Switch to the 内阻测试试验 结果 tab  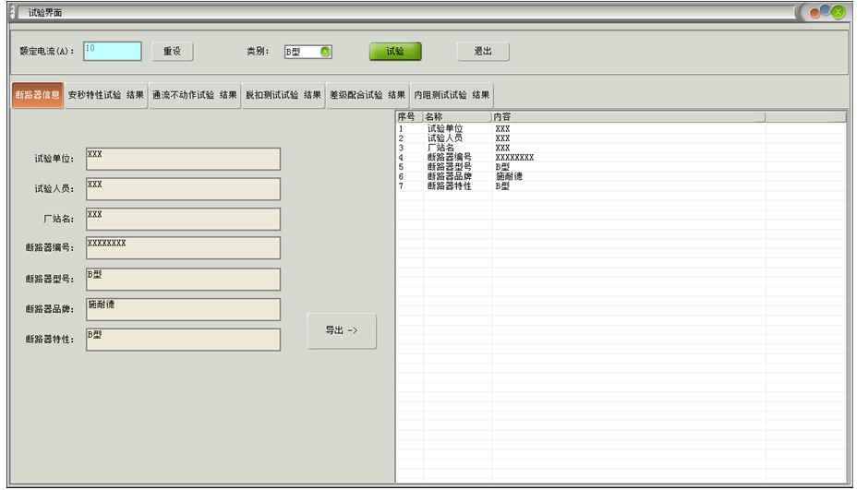[x=452, y=95]
